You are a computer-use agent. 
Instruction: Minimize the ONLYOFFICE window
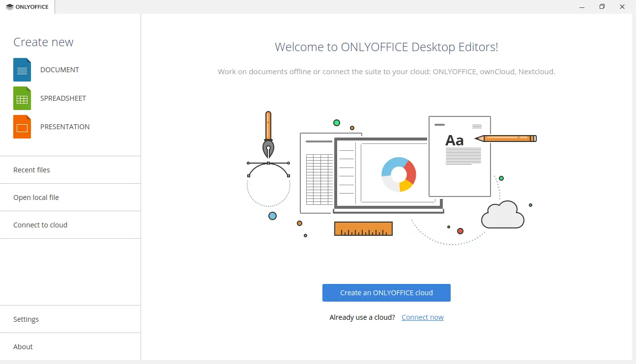(x=582, y=7)
